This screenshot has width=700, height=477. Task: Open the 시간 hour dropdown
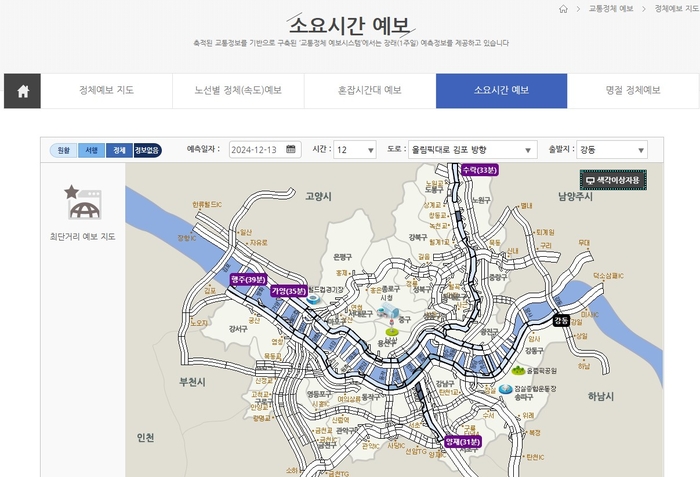[355, 150]
